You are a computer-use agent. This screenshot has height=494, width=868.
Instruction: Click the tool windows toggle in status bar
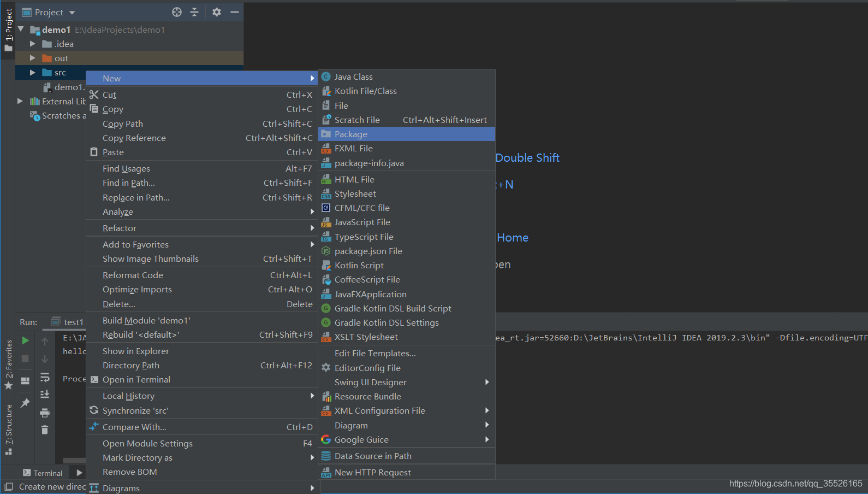8,486
